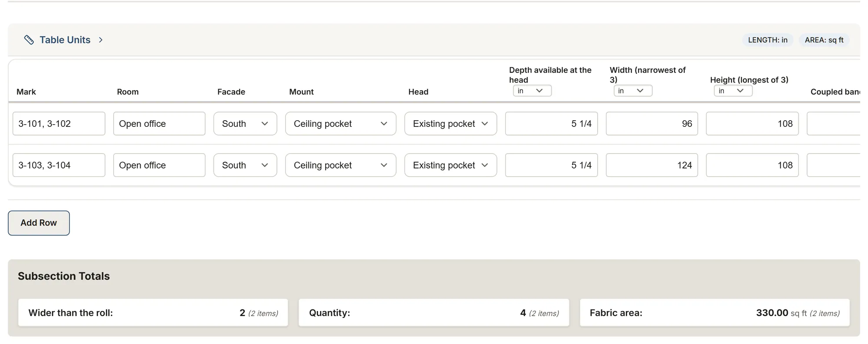Click the Facade column header
Screen dimensions: 868x344
pyautogui.click(x=231, y=92)
